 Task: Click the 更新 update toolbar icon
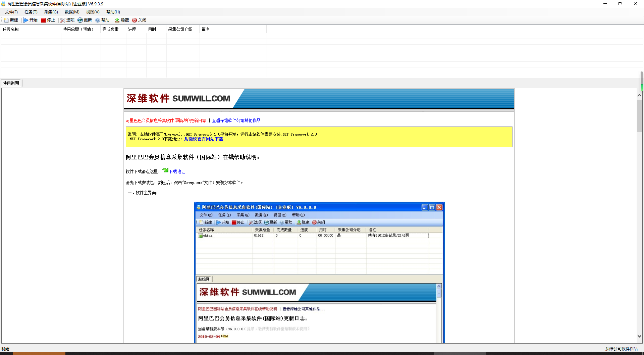85,20
